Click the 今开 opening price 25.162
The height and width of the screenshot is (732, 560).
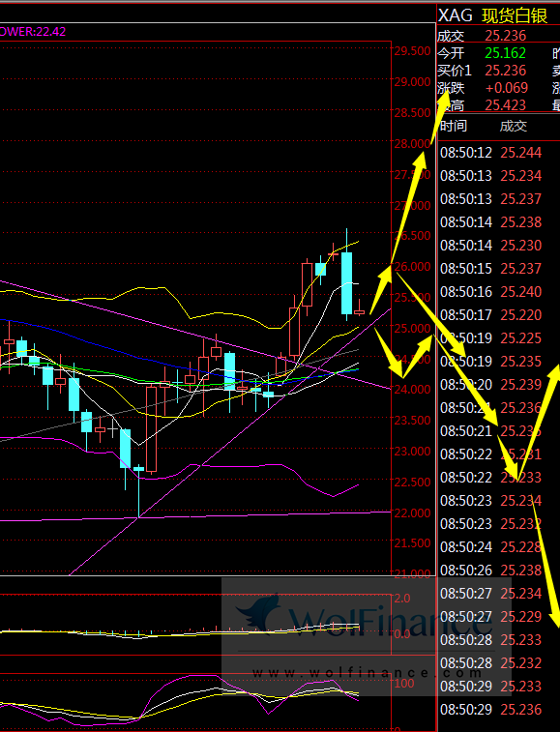[506, 53]
